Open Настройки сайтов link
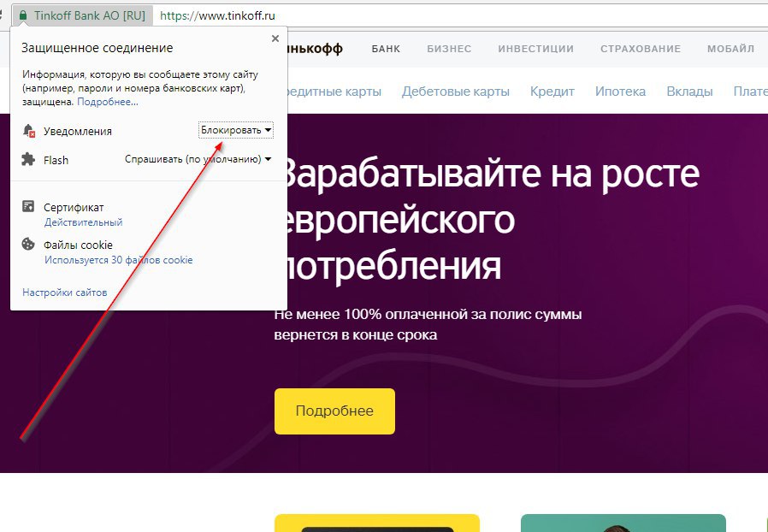The image size is (768, 532). click(65, 293)
